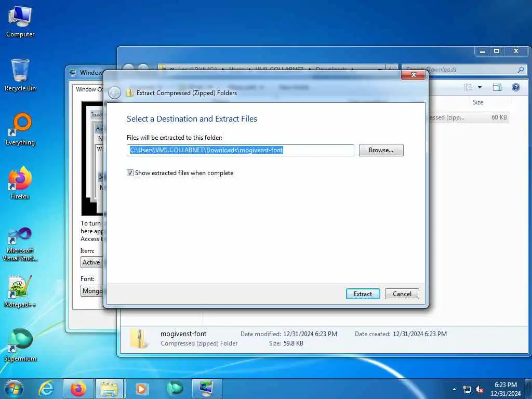Open Supermium from the taskbar
The height and width of the screenshot is (399, 532).
175,389
